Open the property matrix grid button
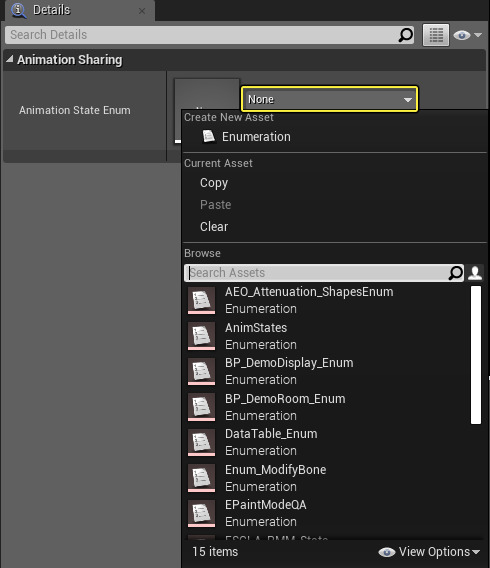The height and width of the screenshot is (568, 490). (436, 35)
